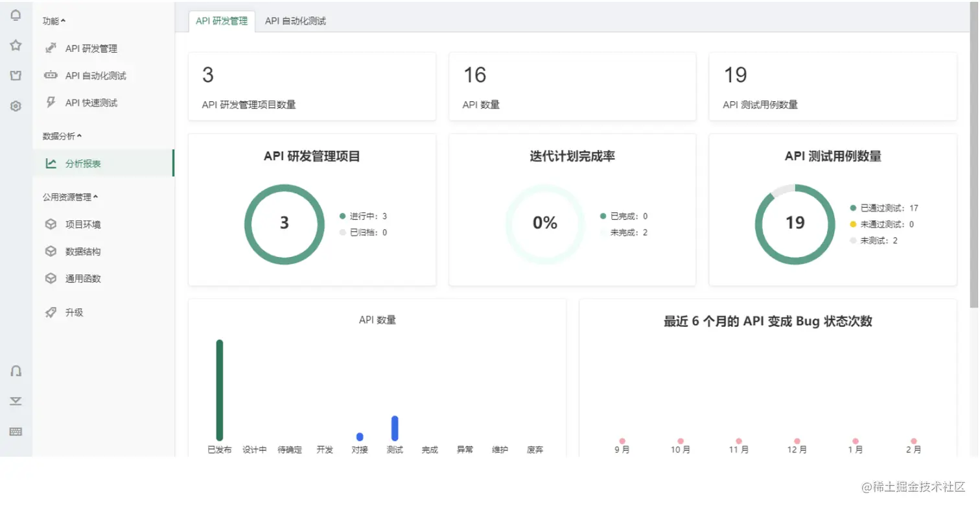Viewport: 980px width, 508px height.
Task: Click the 完成 axis label
Action: [430, 450]
